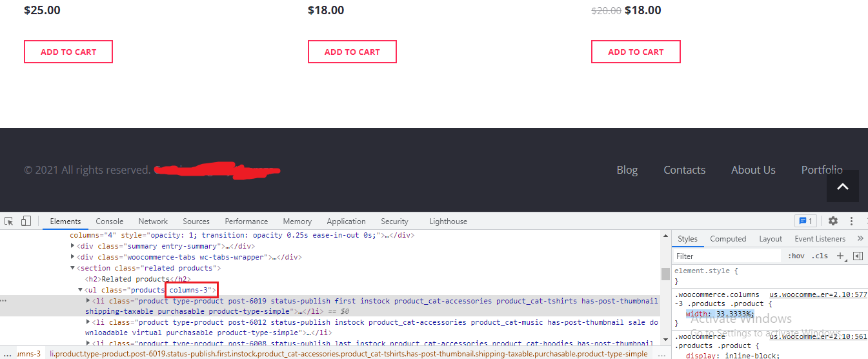The width and height of the screenshot is (868, 359).
Task: Open the Lighthouse tab
Action: click(448, 221)
